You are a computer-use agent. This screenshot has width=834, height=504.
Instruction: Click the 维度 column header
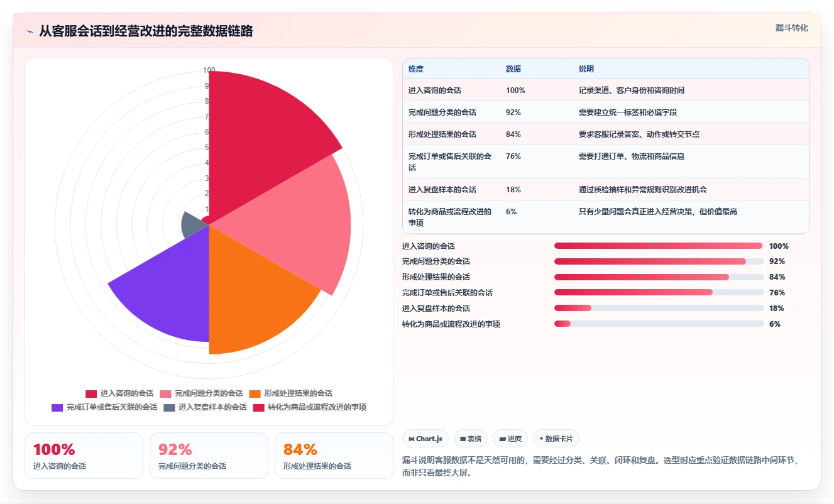[416, 69]
